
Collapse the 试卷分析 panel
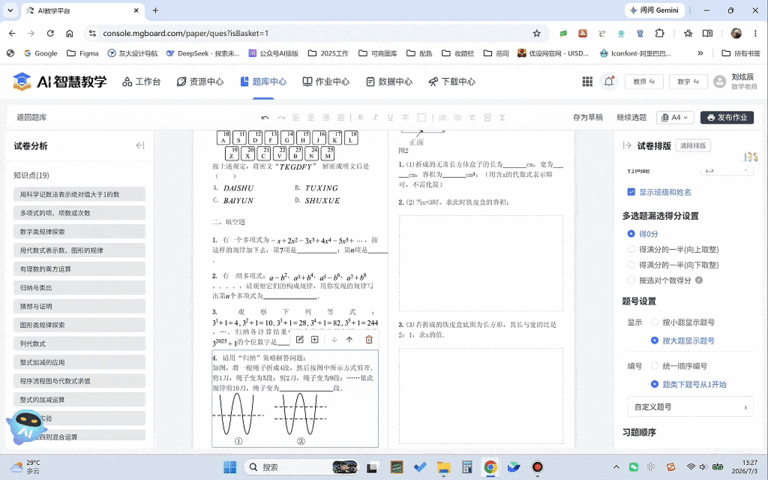(140, 145)
